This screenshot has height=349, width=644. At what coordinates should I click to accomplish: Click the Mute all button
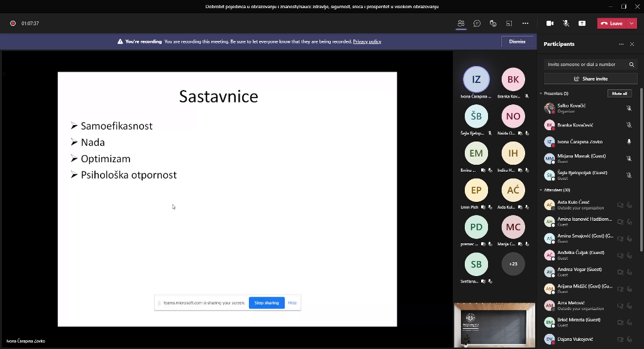[x=619, y=94]
